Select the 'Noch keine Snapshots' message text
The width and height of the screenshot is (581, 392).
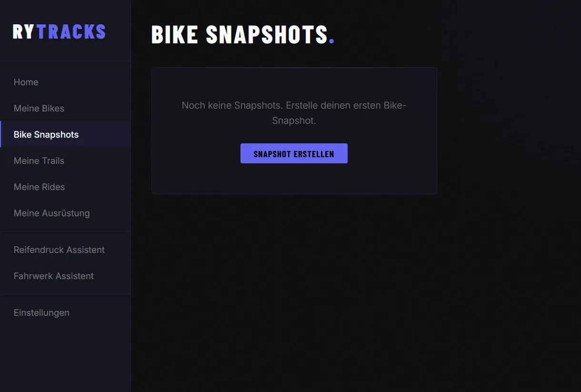293,113
